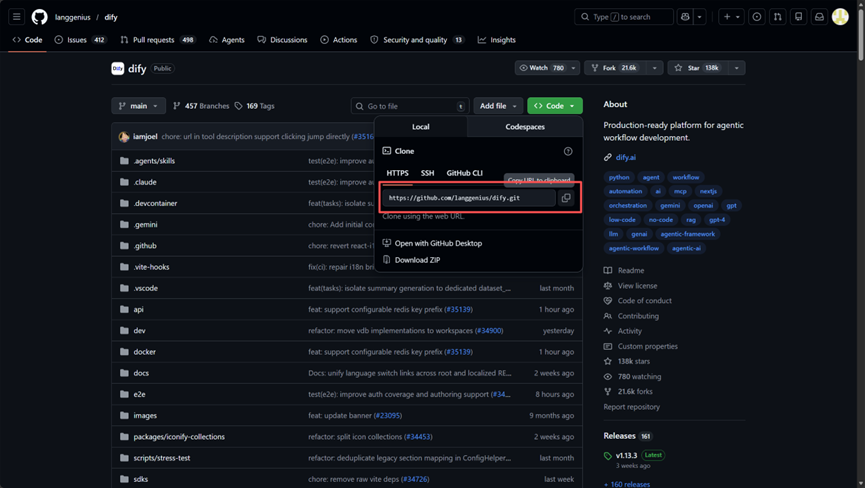Screen dimensions: 865x488
Task: Expand the Add file dropdown
Action: pos(498,106)
